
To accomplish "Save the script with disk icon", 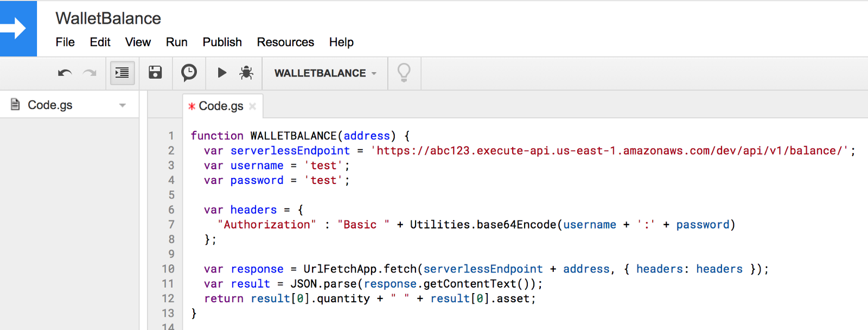I will (x=155, y=73).
